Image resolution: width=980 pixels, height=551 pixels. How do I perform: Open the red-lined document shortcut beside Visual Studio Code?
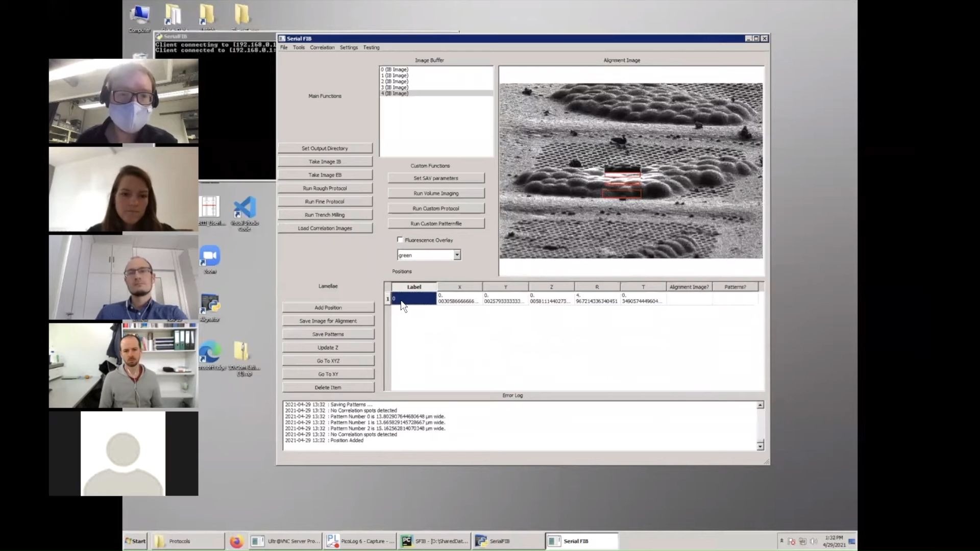209,211
